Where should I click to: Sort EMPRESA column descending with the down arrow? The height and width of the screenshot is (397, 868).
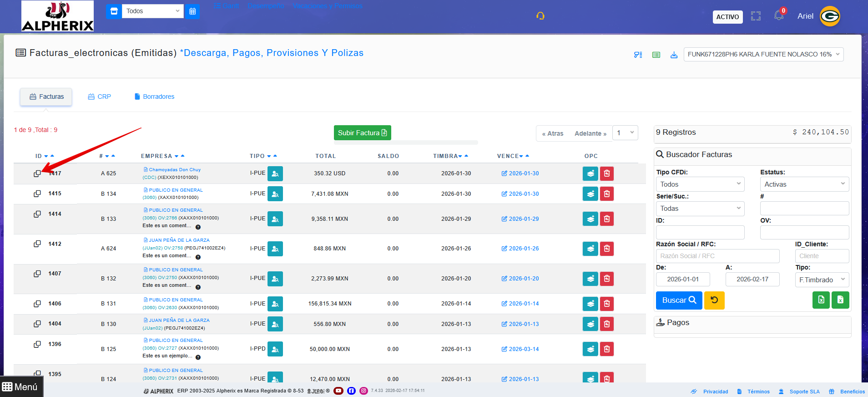(x=177, y=156)
